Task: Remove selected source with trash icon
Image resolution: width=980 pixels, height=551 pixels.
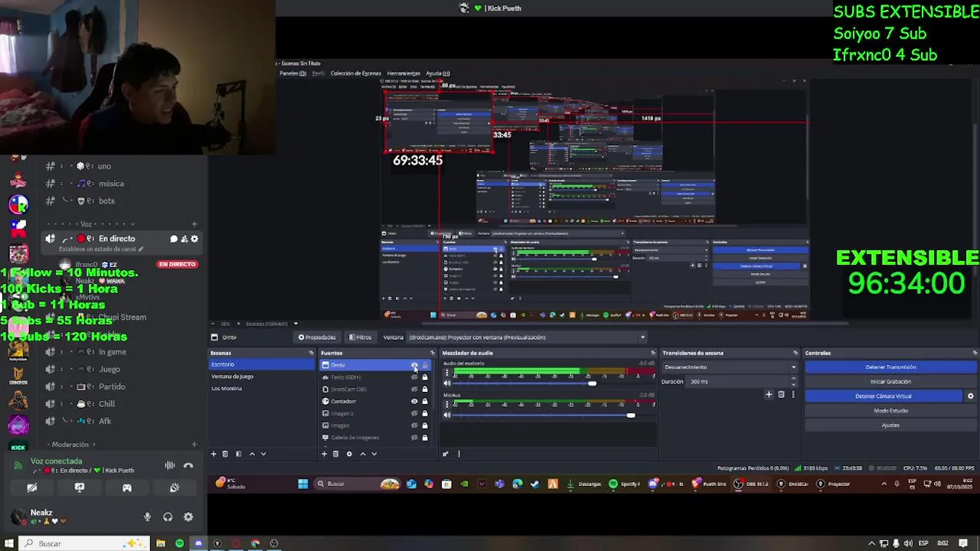Action: point(335,454)
